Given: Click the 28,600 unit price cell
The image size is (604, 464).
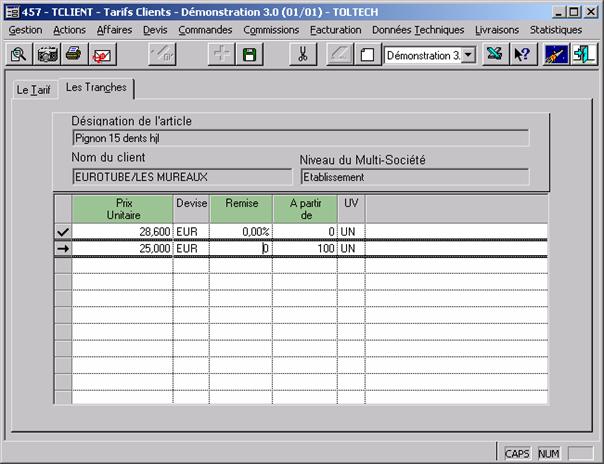Looking at the screenshot, I should click(122, 231).
